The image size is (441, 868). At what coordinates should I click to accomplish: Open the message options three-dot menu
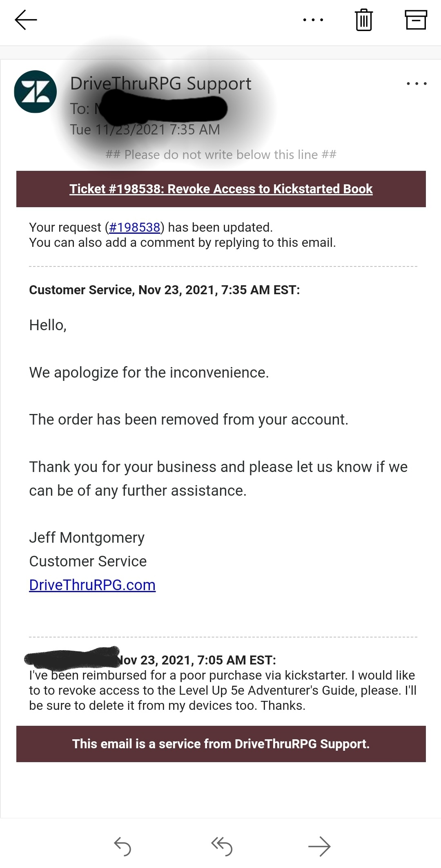416,84
